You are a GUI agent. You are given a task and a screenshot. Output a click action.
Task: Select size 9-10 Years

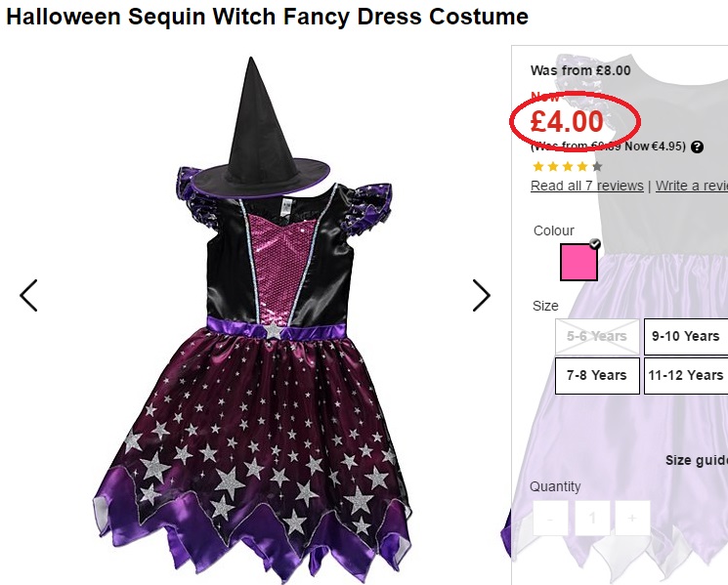point(685,336)
